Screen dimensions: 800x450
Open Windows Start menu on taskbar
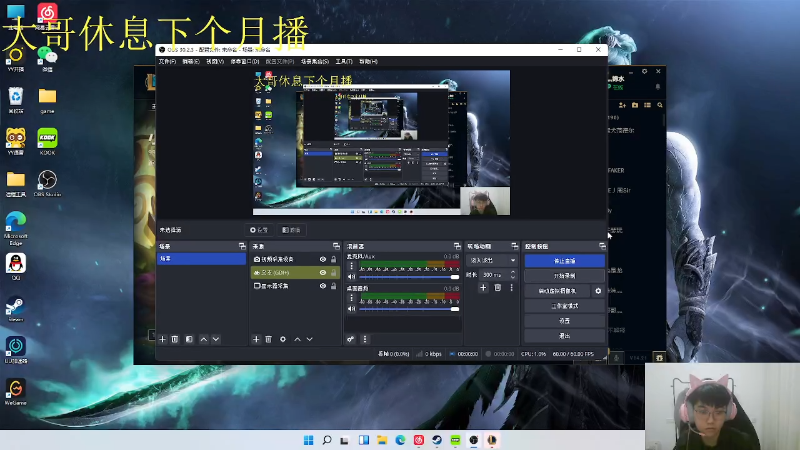coord(309,440)
